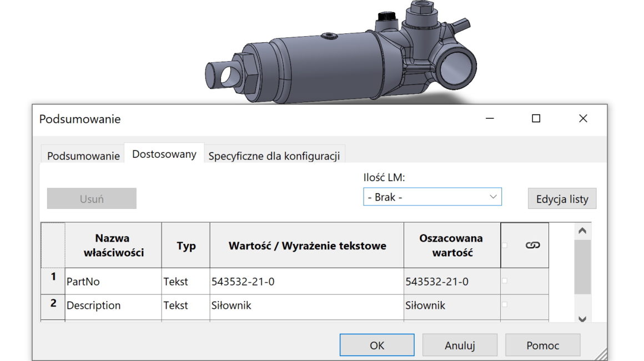Image resolution: width=644 pixels, height=361 pixels.
Task: Minimize the Podsumowanie dialog window
Action: click(x=490, y=118)
